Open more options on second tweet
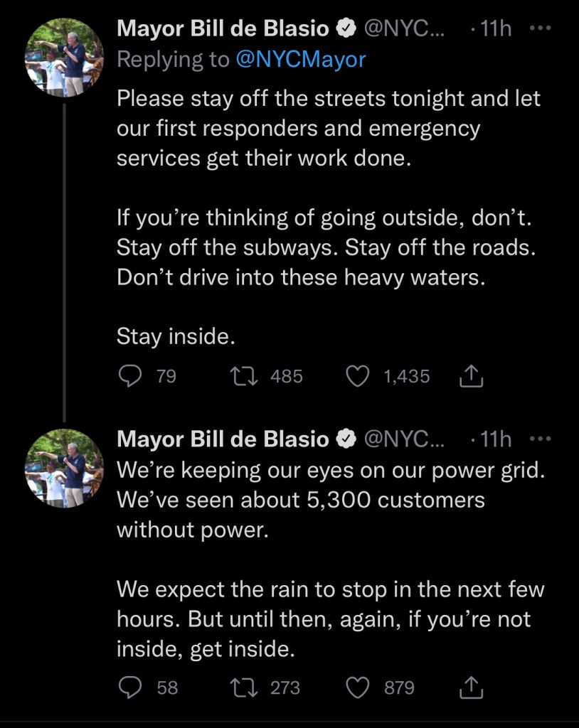Viewport: 579px width, 728px height. coord(541,439)
